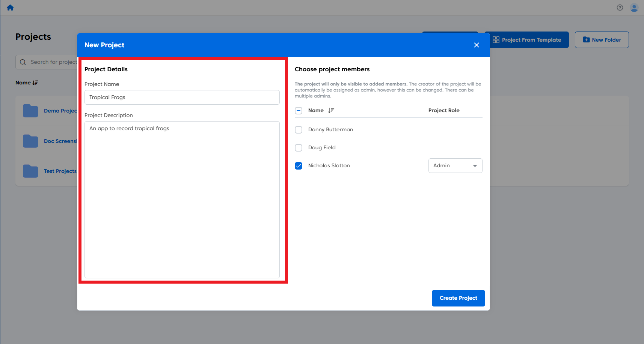
Task: Check the box next to Danny Butterman
Action: [x=299, y=129]
